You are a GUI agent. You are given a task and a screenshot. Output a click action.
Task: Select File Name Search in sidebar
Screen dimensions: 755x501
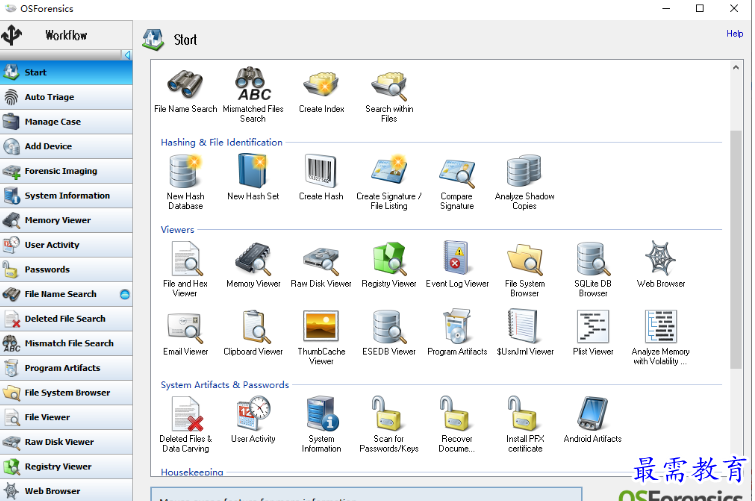tap(66, 294)
